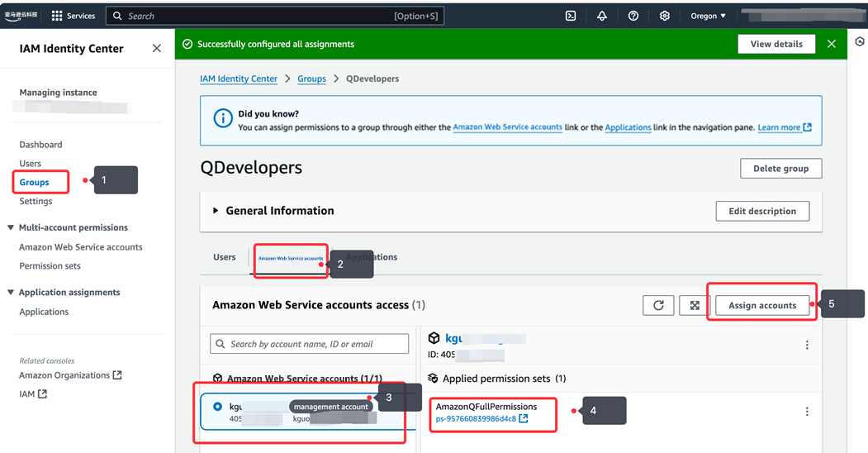
Task: Follow the Groups breadcrumb link
Action: 311,79
